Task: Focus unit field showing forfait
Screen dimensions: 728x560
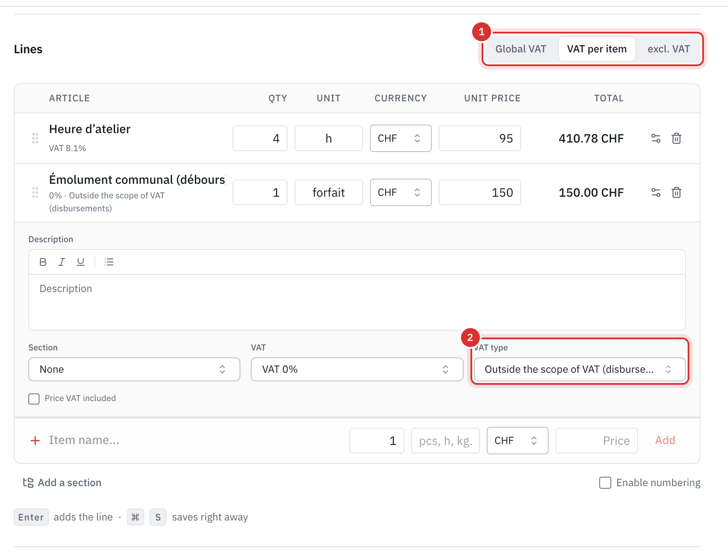Action: click(329, 192)
